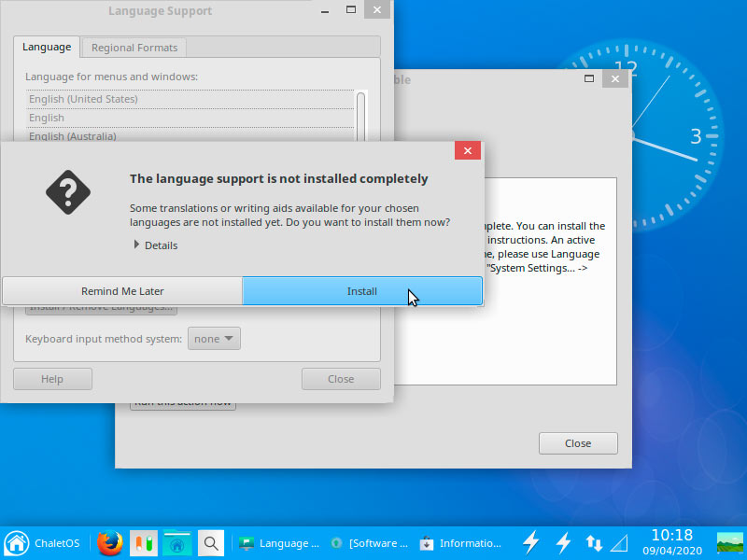The image size is (747, 560).
Task: Click the question mark dialog icon
Action: 68,192
